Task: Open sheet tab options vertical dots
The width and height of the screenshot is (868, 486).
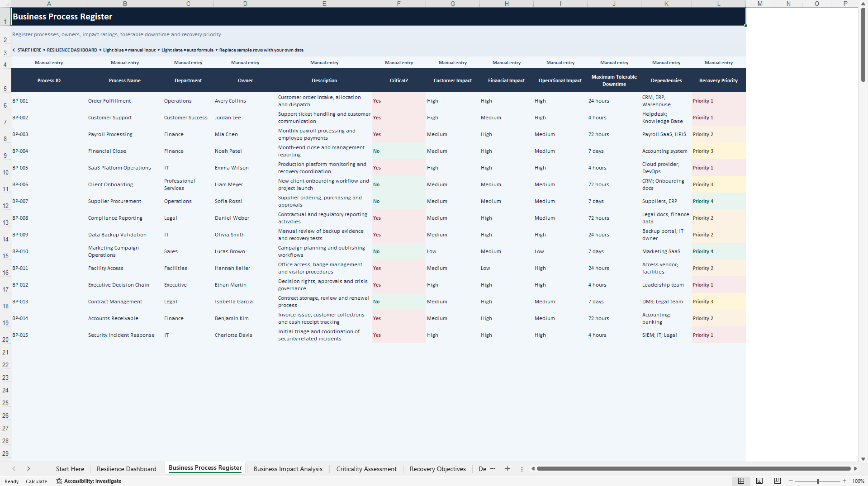Action: tap(522, 469)
